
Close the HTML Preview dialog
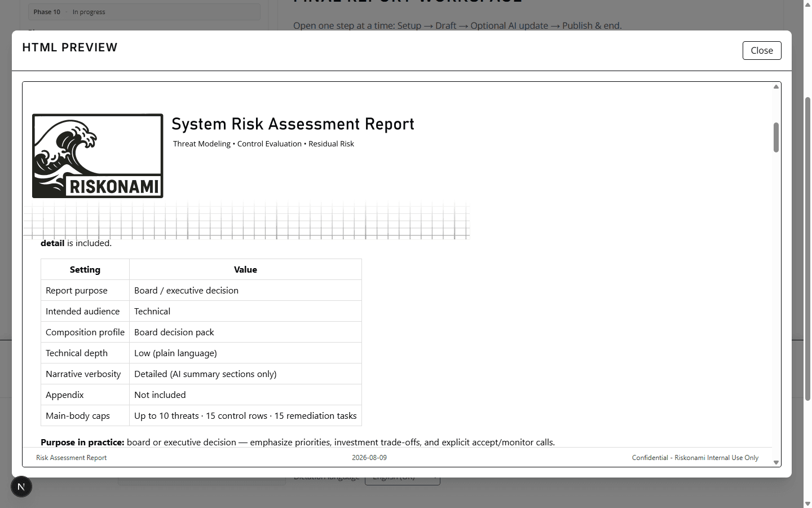[762, 50]
